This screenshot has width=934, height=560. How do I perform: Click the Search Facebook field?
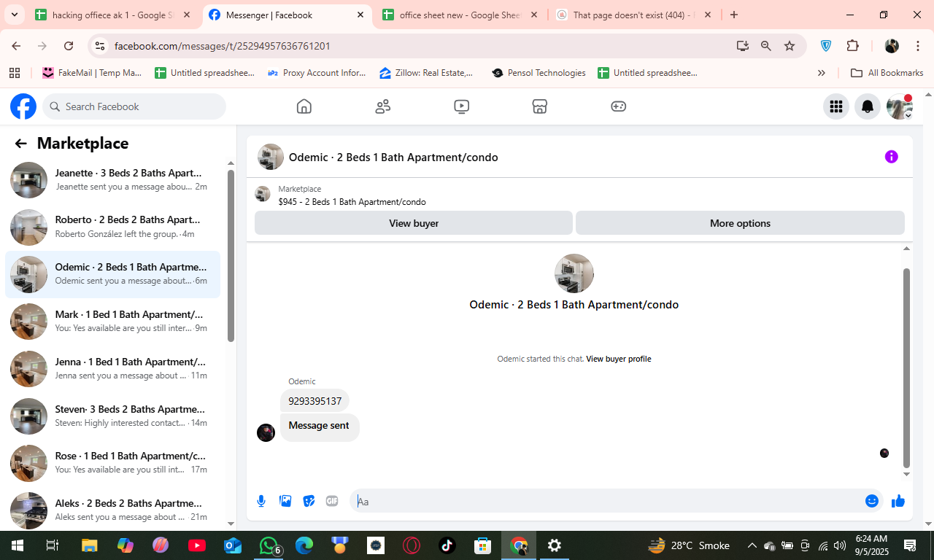point(134,106)
